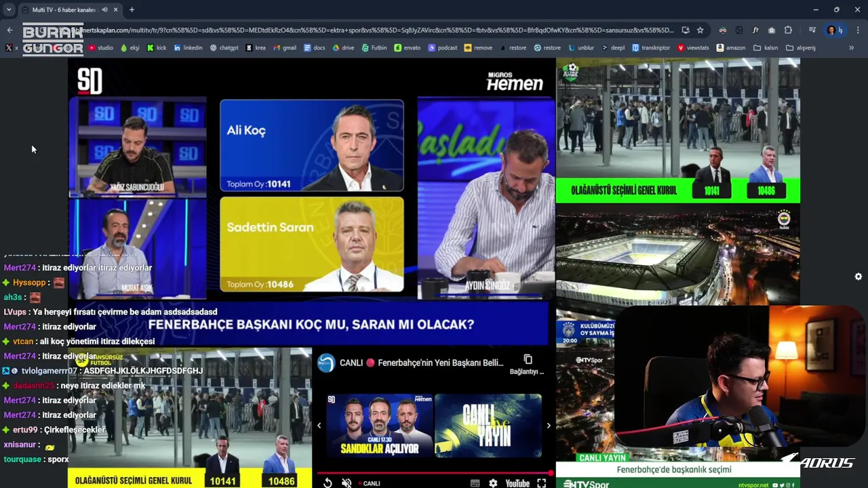Viewport: 868px width, 488px height.
Task: Copy the video link via Bağlantıyı icon
Action: coord(528,363)
